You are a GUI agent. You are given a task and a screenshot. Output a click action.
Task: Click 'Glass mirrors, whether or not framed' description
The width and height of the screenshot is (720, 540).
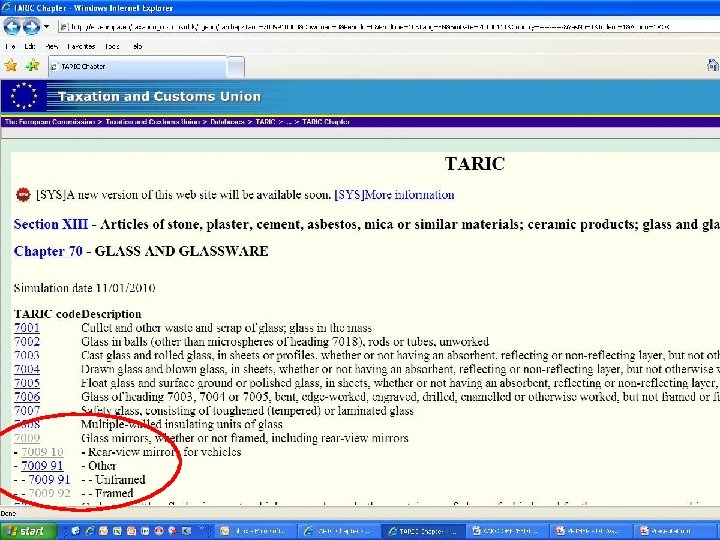coord(245,438)
